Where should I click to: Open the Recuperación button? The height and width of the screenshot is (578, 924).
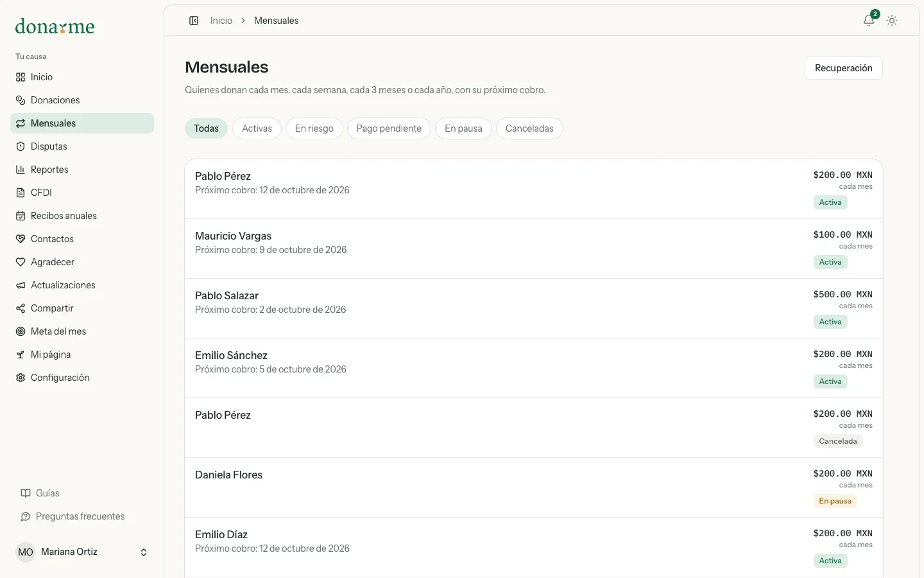click(844, 68)
